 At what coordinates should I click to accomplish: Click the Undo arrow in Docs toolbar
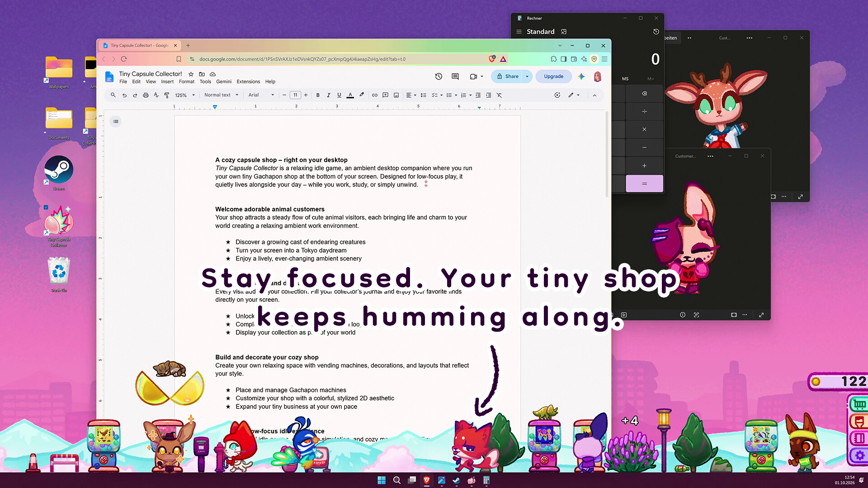pos(124,95)
